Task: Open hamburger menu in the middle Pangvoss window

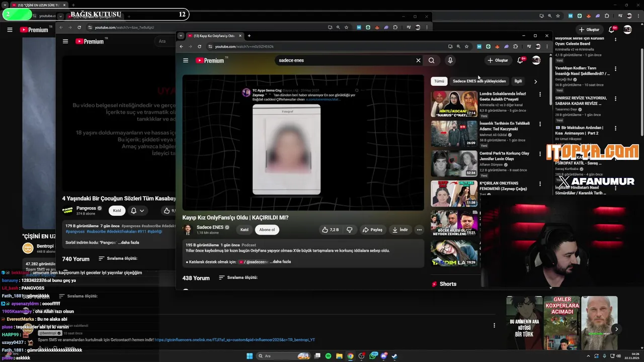Action: coord(65,42)
